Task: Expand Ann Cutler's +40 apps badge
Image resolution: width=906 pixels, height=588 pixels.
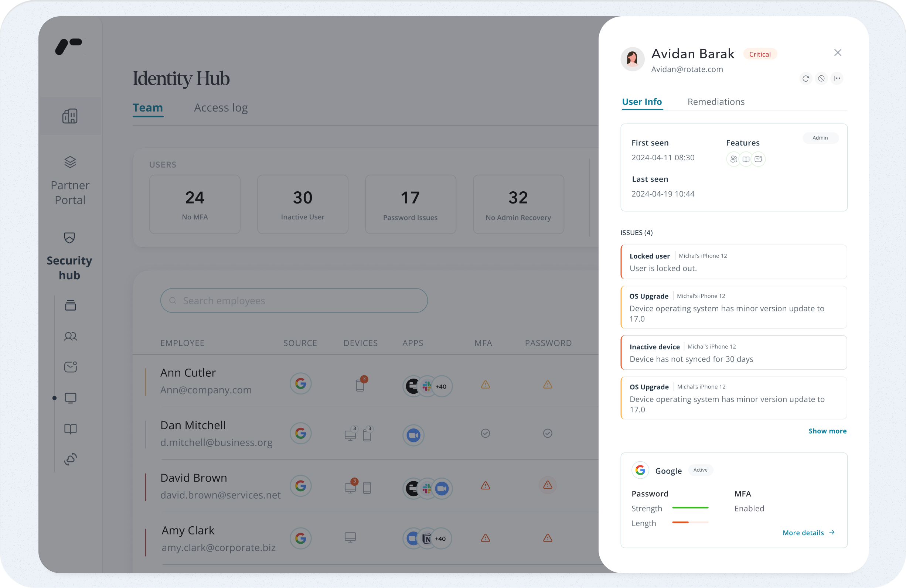Action: click(441, 387)
